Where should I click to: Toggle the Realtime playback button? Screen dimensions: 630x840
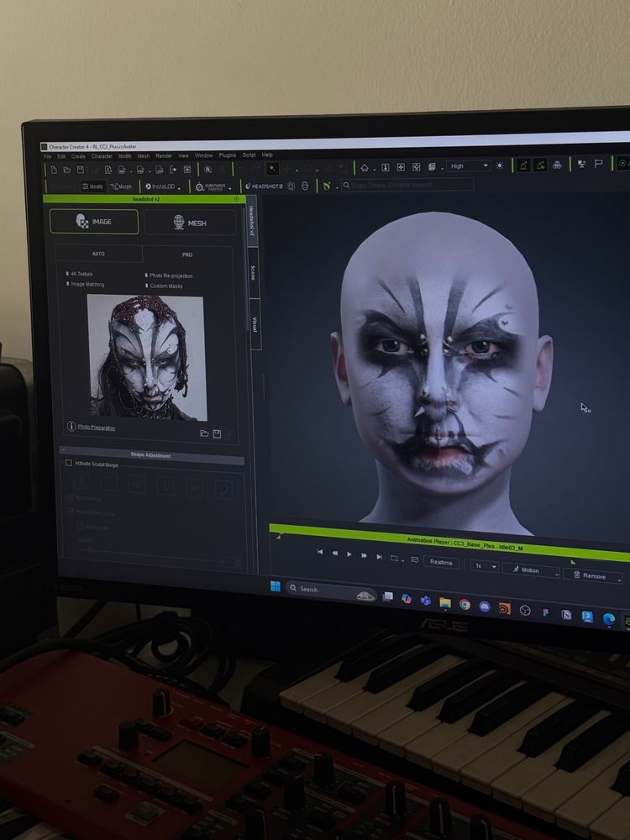click(442, 563)
